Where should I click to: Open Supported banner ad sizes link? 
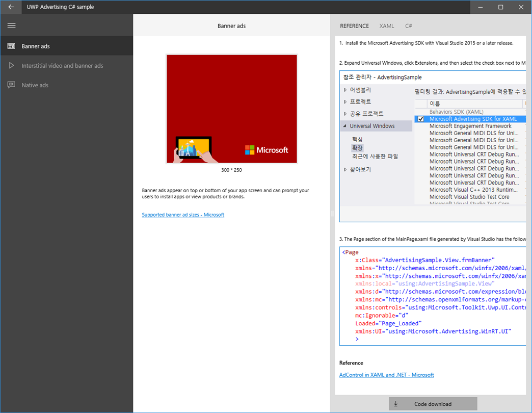coord(183,215)
